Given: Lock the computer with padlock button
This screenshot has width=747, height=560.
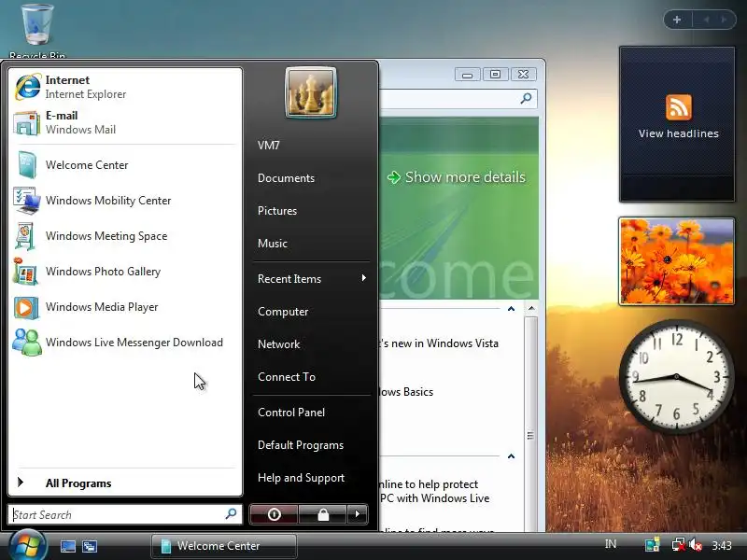Looking at the screenshot, I should [323, 514].
